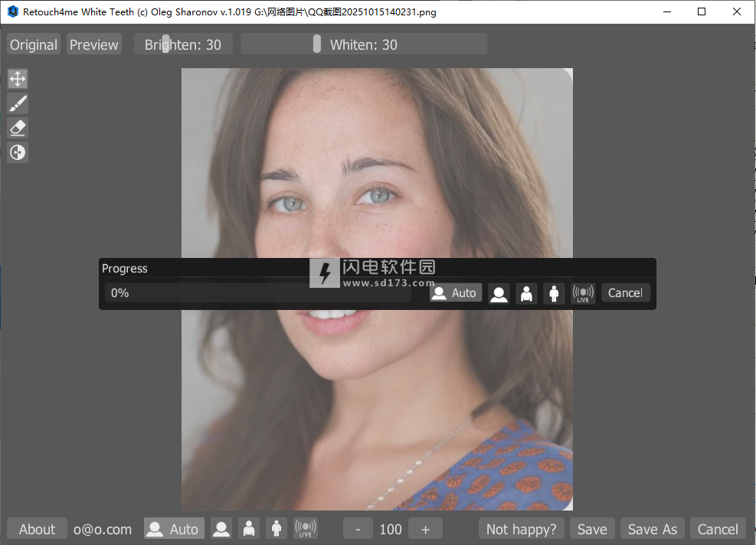Click the Whiten slider handle

click(317, 44)
